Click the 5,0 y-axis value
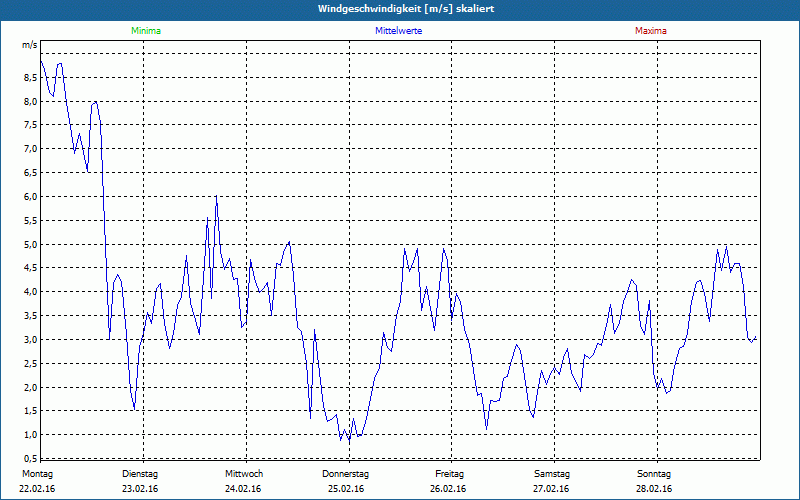The height and width of the screenshot is (500, 800). pos(30,244)
